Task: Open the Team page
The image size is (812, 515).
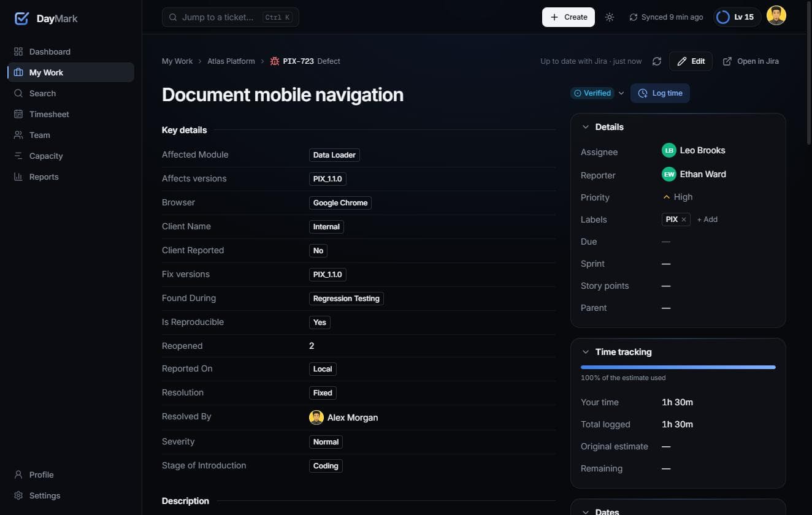Action: pos(71,135)
